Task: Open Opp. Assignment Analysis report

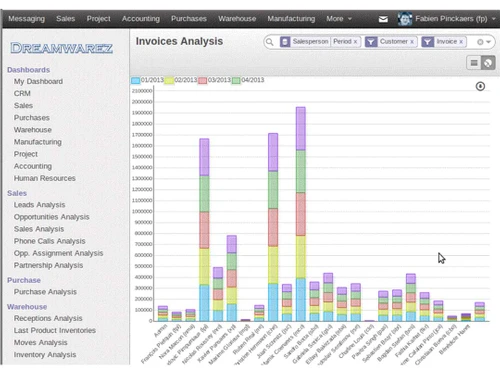Action: click(x=58, y=253)
